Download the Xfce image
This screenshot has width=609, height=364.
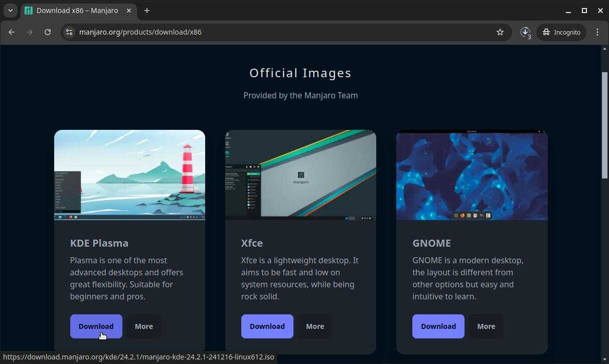tap(267, 326)
